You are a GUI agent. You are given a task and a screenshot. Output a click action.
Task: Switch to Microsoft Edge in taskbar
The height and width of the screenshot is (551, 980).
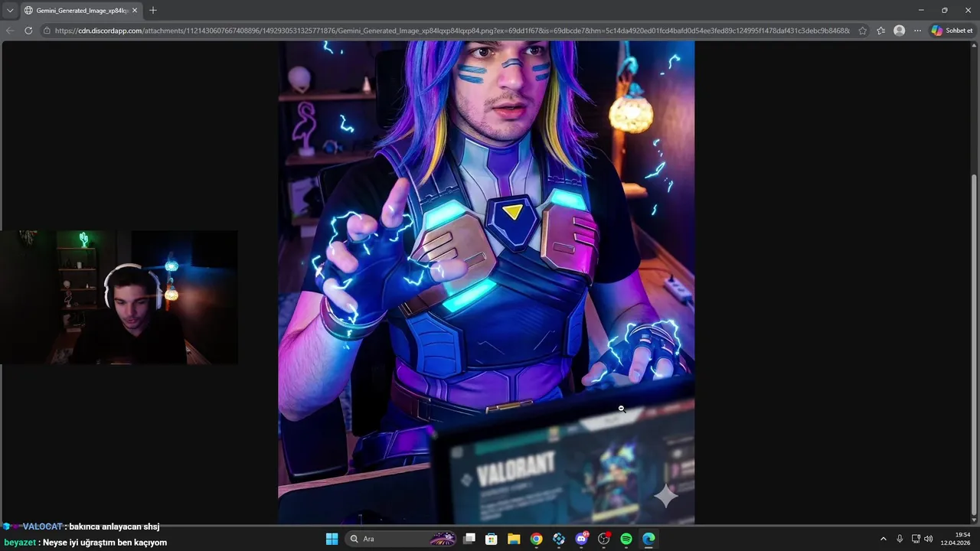(648, 539)
